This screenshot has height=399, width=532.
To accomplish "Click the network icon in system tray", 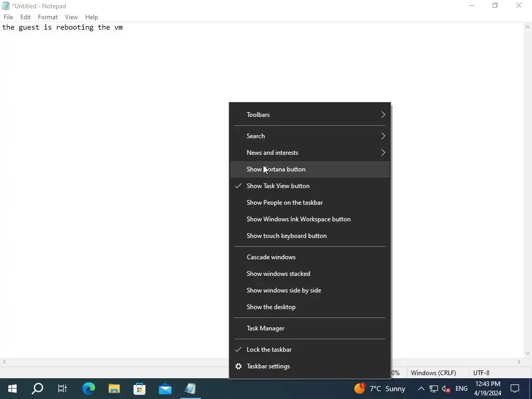I will pyautogui.click(x=434, y=389).
